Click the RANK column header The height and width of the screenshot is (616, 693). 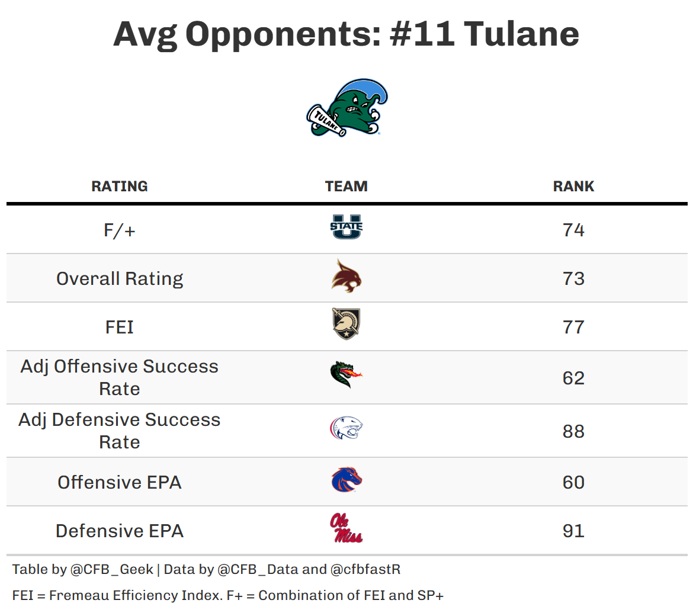tap(573, 187)
